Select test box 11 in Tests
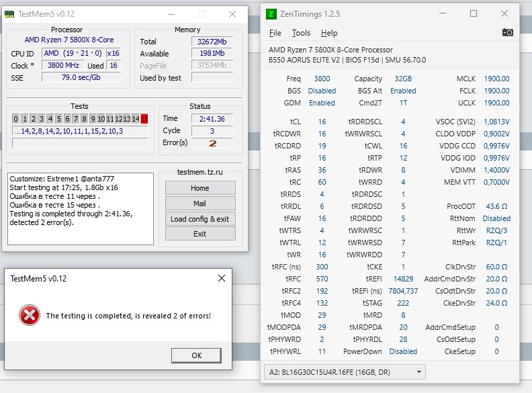The width and height of the screenshot is (532, 393). (110, 119)
